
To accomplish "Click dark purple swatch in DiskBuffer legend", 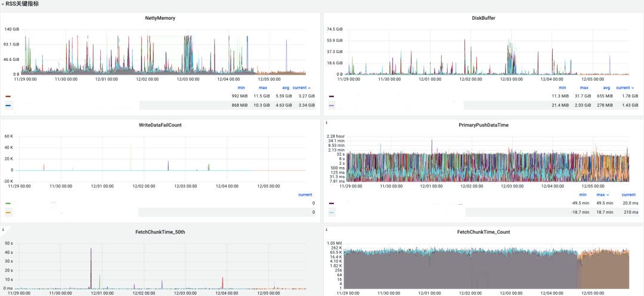I will [332, 96].
